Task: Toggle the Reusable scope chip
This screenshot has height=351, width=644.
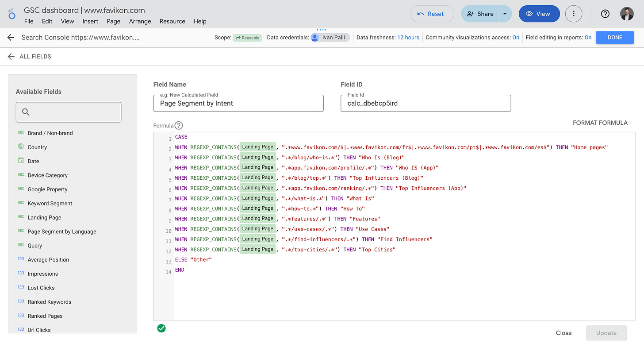Action: 247,38
